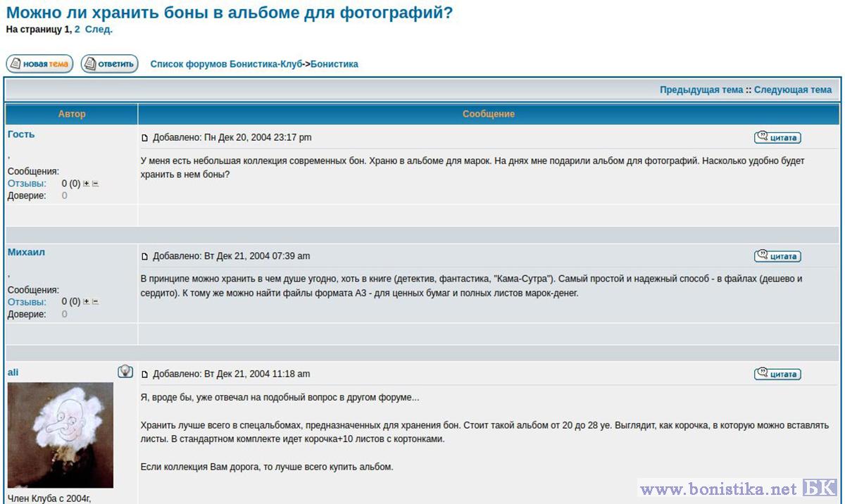This screenshot has width=845, height=504.
Task: Click the post icon beside ali's post date
Action: coord(145,374)
